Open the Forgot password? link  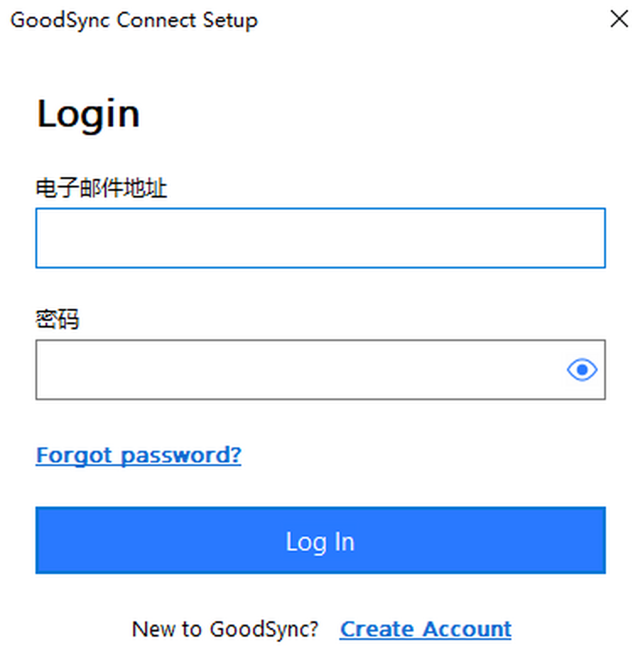(138, 455)
